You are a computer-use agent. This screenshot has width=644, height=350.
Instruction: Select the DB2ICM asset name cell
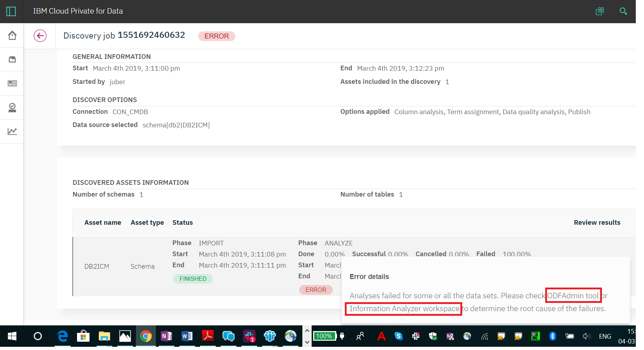pos(97,267)
